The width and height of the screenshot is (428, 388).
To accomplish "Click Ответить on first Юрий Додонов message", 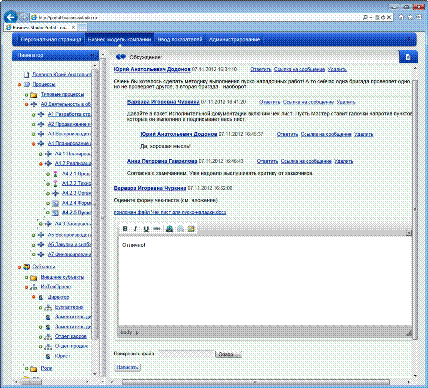I will pyautogui.click(x=260, y=69).
